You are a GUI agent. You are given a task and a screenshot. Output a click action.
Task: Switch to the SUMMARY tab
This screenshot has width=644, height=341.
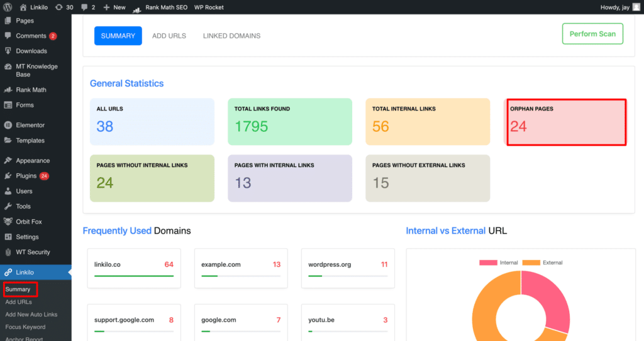click(118, 36)
